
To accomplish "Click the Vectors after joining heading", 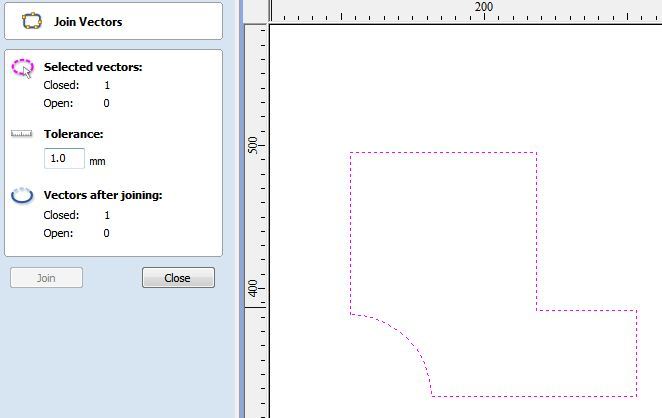I will (x=103, y=195).
